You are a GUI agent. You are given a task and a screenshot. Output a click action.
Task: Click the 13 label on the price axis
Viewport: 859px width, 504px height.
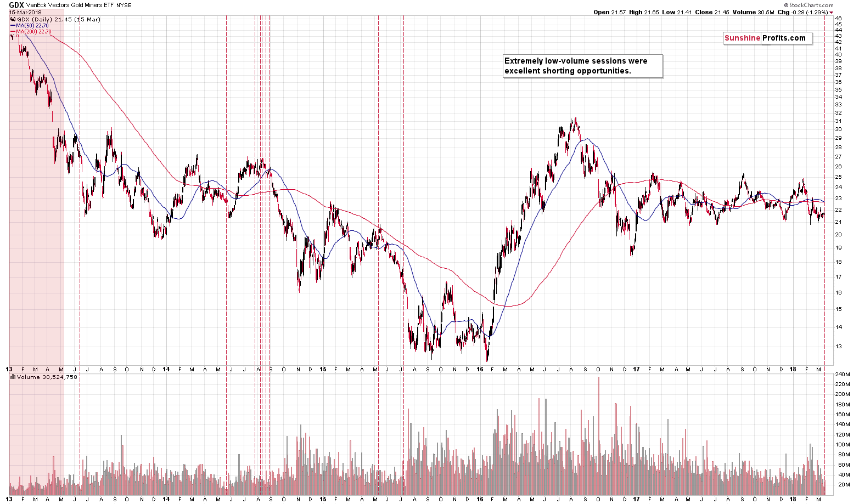pos(838,347)
